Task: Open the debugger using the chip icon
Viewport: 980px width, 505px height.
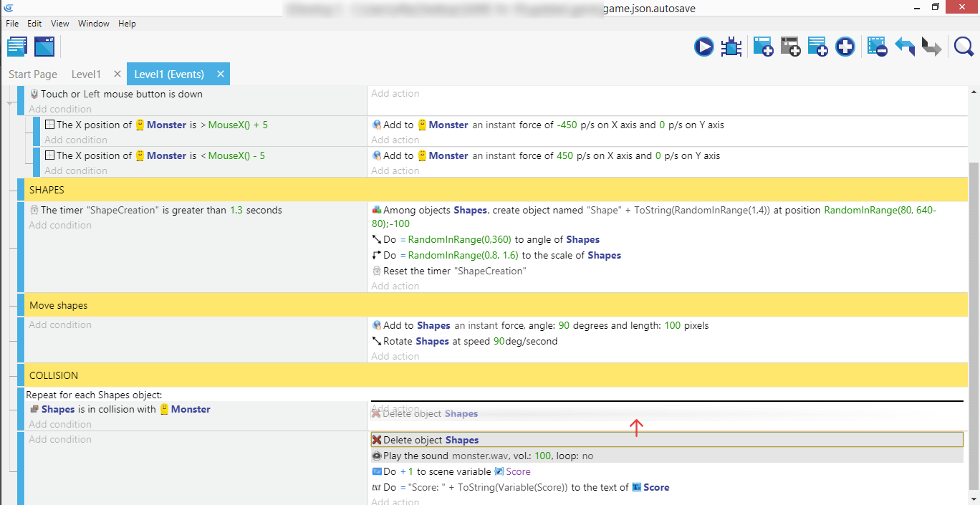Action: pyautogui.click(x=731, y=47)
